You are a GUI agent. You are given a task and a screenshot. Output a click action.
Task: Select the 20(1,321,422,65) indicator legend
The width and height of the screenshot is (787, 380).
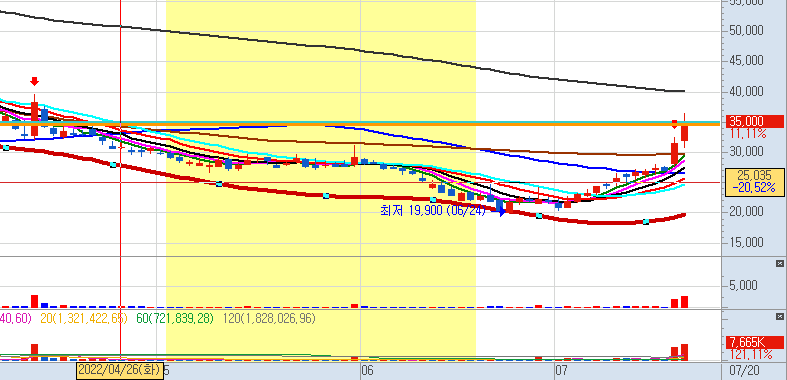83,318
